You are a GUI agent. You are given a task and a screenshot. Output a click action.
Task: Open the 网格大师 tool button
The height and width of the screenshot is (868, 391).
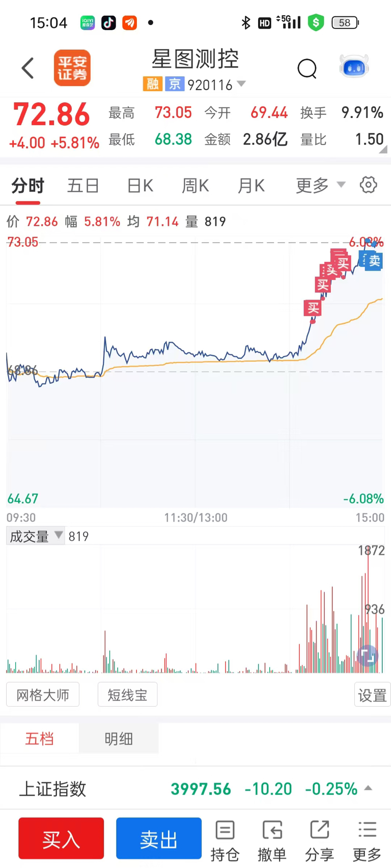click(x=43, y=695)
